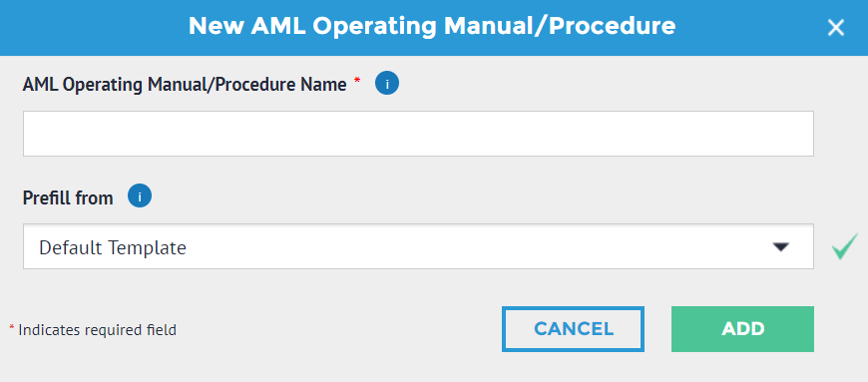This screenshot has height=382, width=868.
Task: Click the blue dialog header bar
Action: (x=434, y=28)
